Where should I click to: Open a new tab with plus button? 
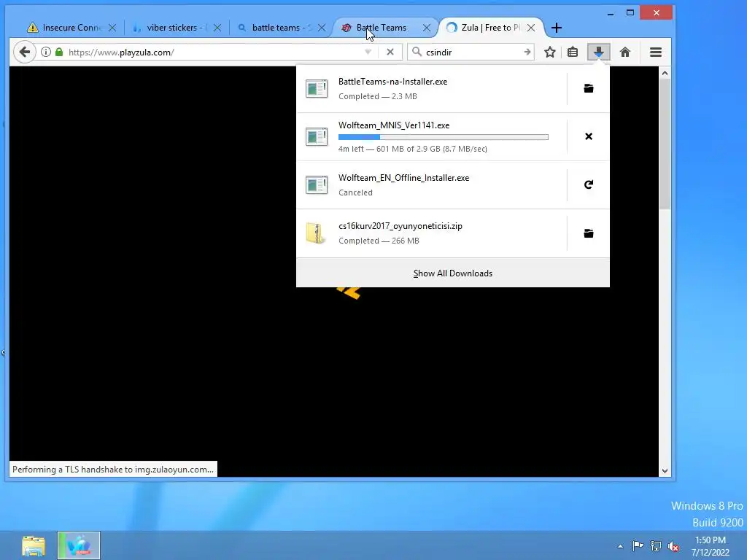556,28
